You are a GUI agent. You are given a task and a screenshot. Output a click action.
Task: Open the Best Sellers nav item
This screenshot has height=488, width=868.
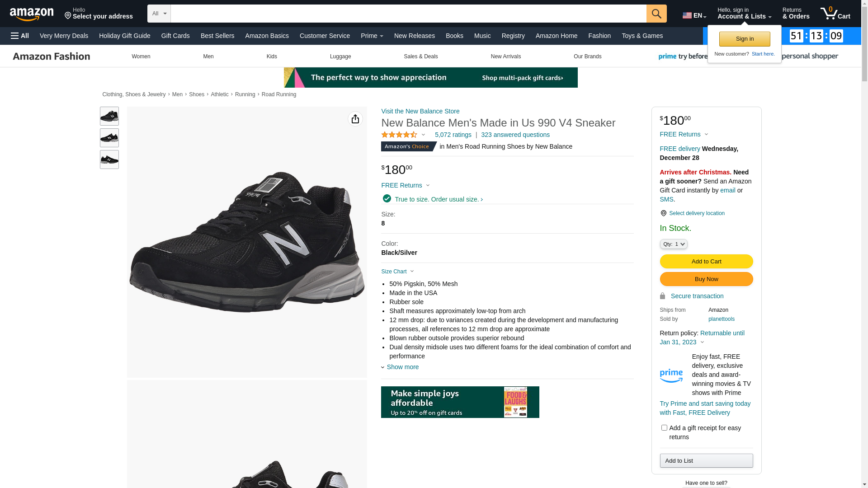click(x=217, y=36)
